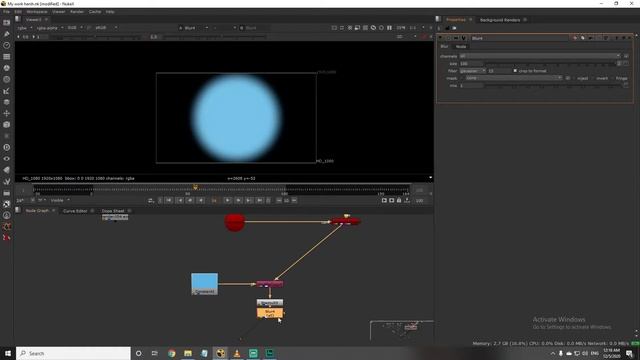Switch to the Dope Sheet tab
Viewport: 640px width, 360px height.
113,211
